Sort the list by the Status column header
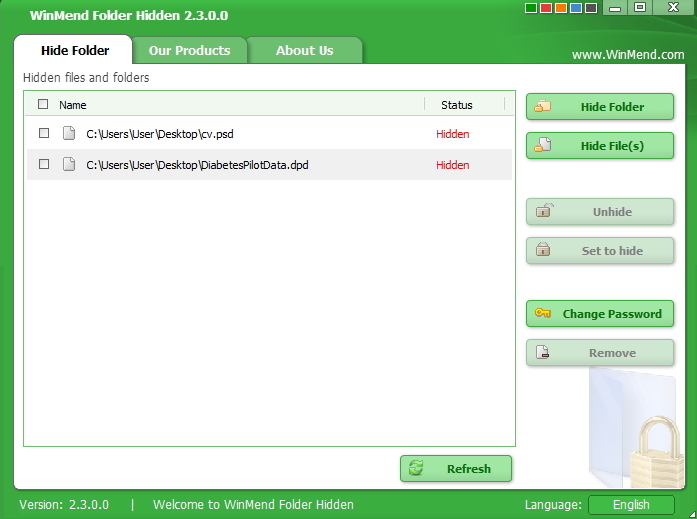The height and width of the screenshot is (519, 697). click(x=457, y=105)
